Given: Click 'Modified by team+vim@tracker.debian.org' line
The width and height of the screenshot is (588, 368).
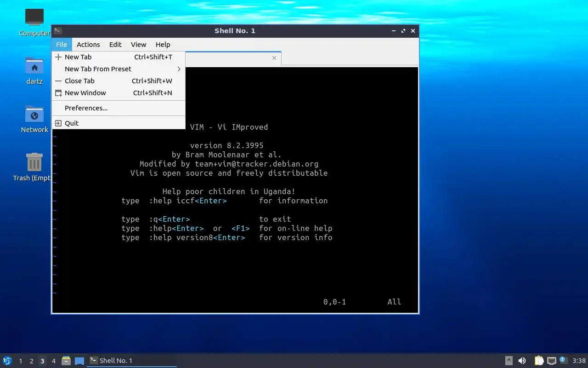Looking at the screenshot, I should (x=229, y=164).
